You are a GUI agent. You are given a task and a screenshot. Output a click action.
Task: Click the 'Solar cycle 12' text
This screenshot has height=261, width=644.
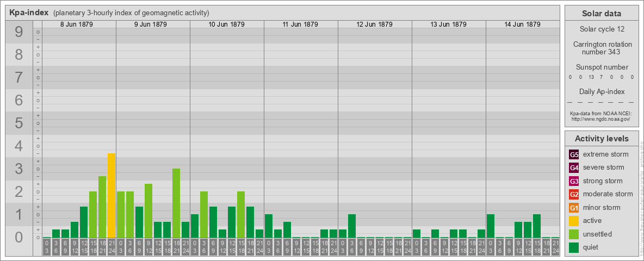(x=602, y=29)
